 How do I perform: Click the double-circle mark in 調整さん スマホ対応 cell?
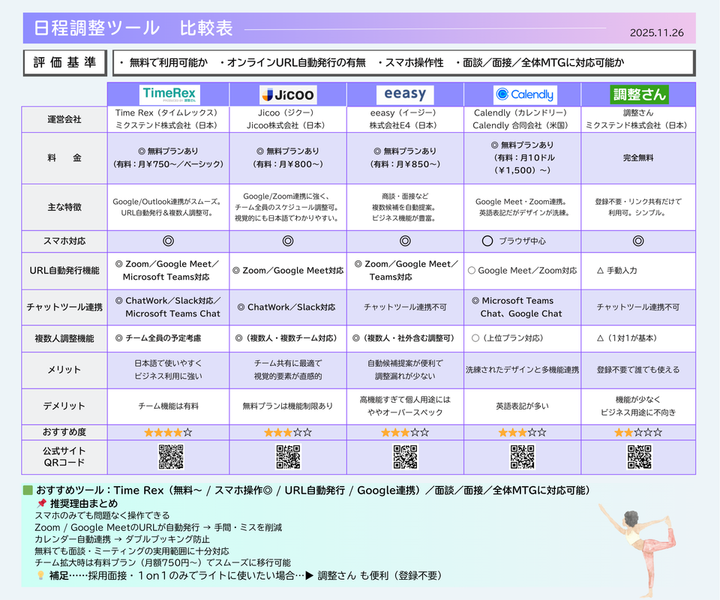638,241
